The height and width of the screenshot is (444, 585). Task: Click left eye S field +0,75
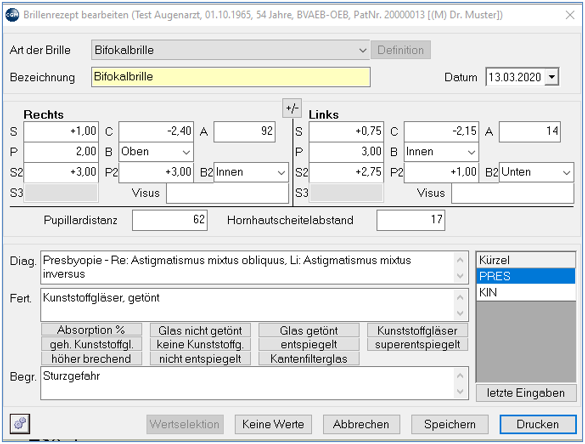tap(346, 131)
